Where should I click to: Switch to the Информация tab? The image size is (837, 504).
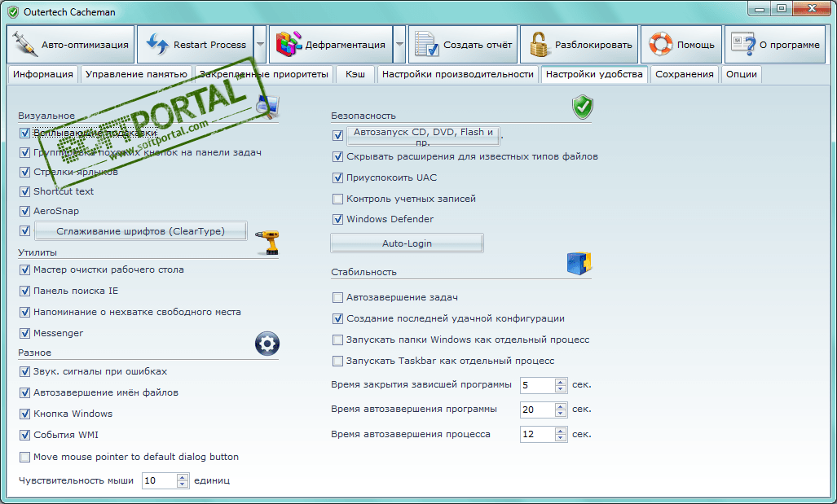[42, 74]
